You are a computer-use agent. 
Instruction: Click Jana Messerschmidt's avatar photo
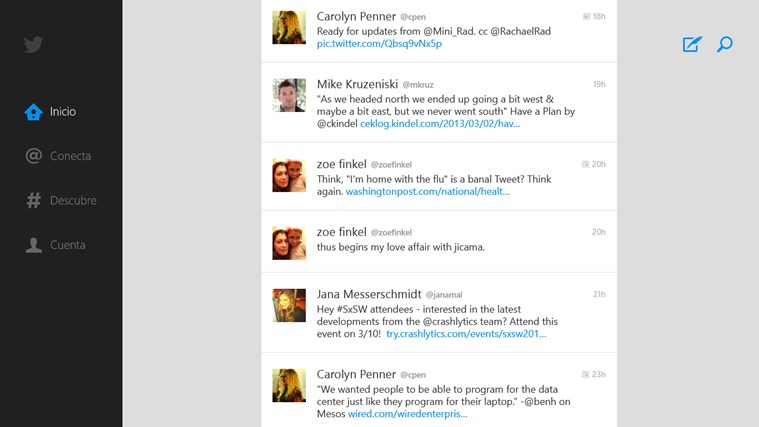[289, 306]
